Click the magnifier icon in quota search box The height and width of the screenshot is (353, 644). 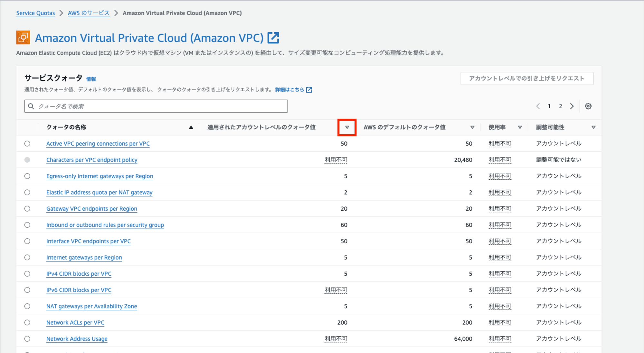point(31,106)
